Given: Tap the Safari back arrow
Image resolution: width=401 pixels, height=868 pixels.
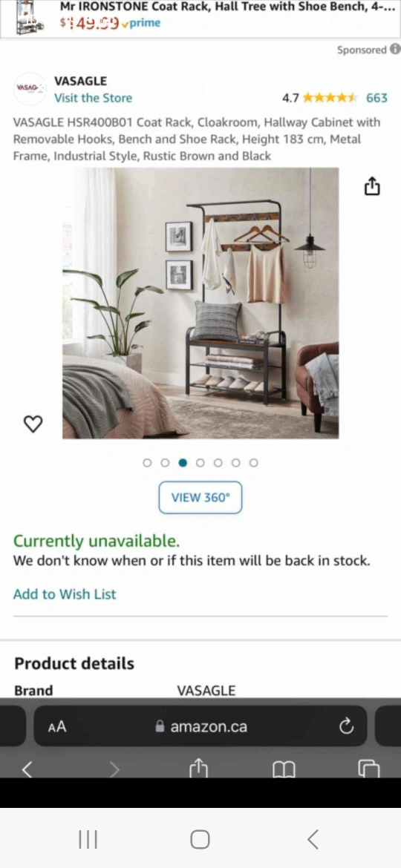Looking at the screenshot, I should click(27, 769).
